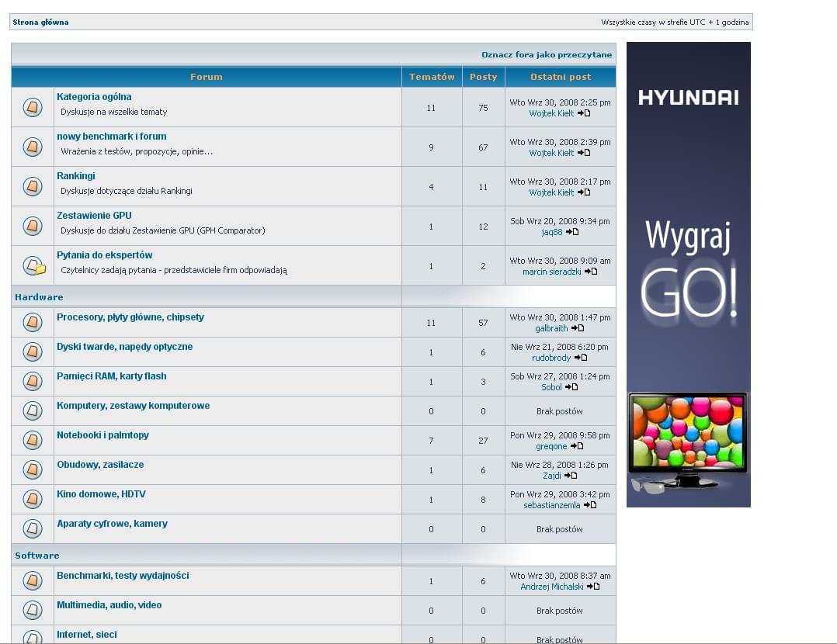Open the Software category
The height and width of the screenshot is (644, 837).
(36, 556)
